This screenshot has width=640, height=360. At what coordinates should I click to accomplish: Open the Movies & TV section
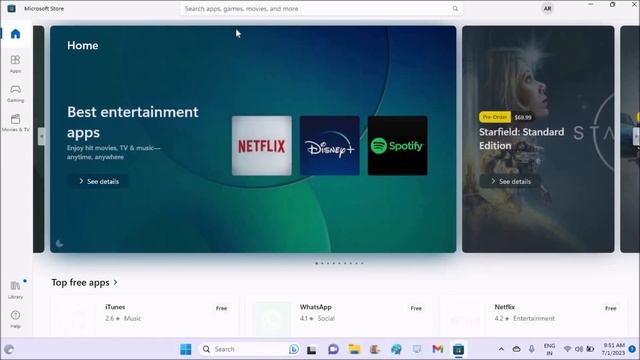coord(16,122)
